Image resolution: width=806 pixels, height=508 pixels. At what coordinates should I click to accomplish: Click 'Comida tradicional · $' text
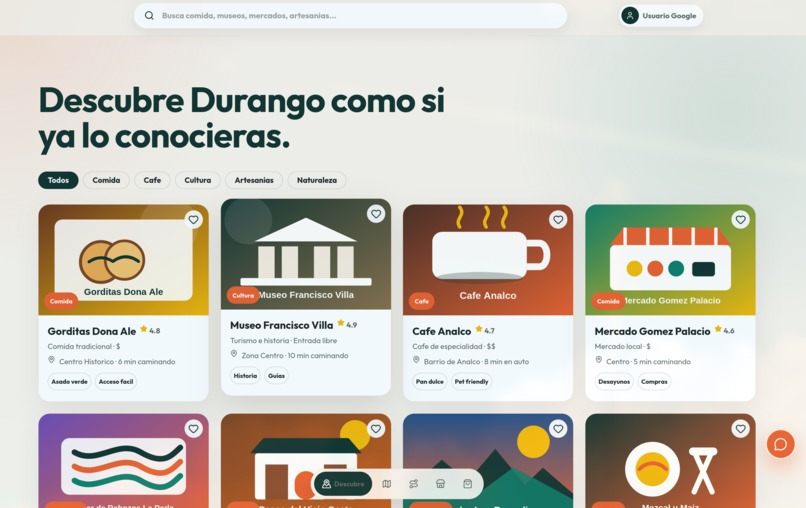click(x=84, y=347)
